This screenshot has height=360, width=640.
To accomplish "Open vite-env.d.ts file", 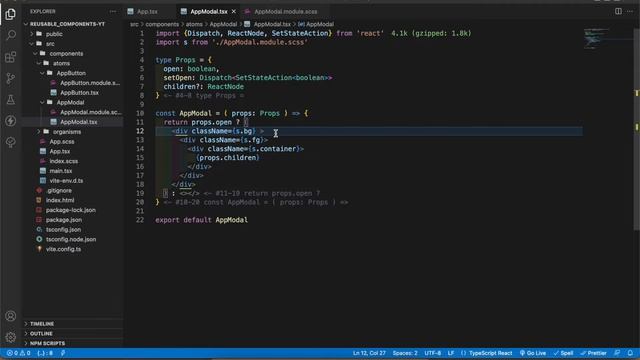I will (66, 181).
